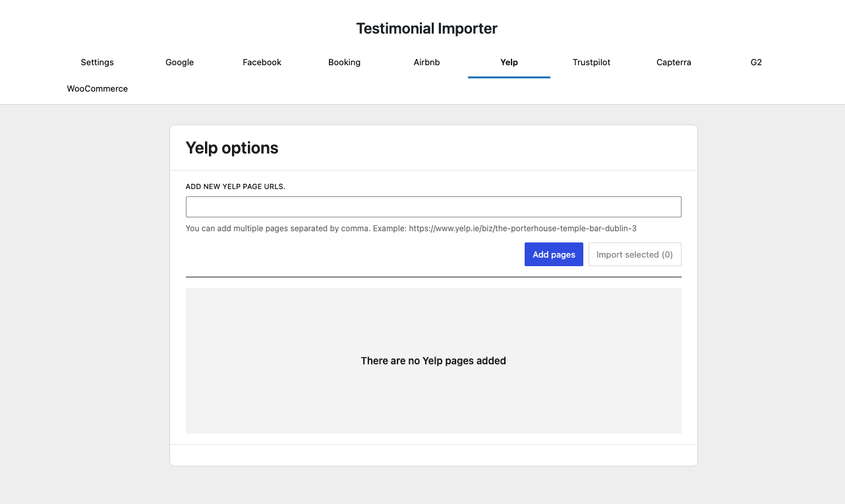The image size is (845, 504).
Task: Click the Testimonial Importer title
Action: tap(426, 28)
